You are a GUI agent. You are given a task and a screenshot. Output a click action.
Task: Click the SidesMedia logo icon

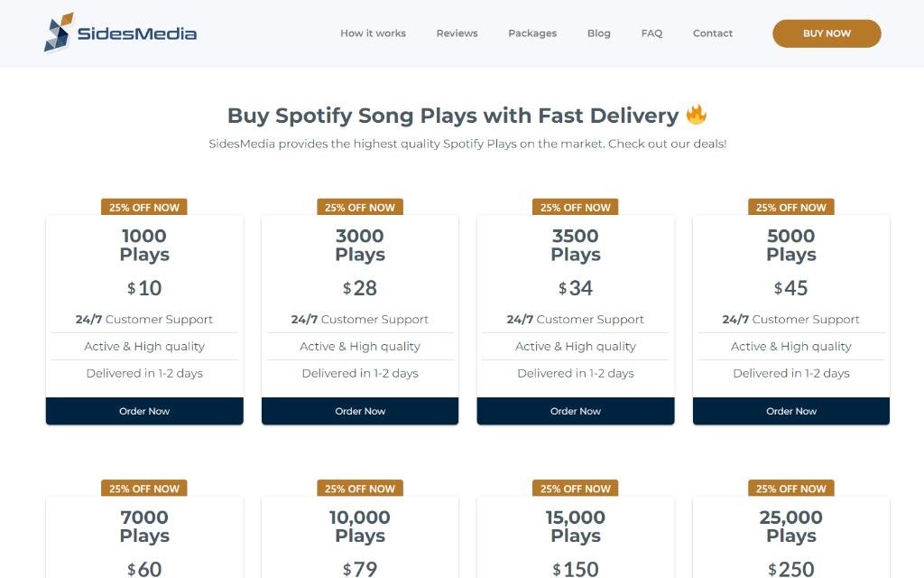pos(59,33)
